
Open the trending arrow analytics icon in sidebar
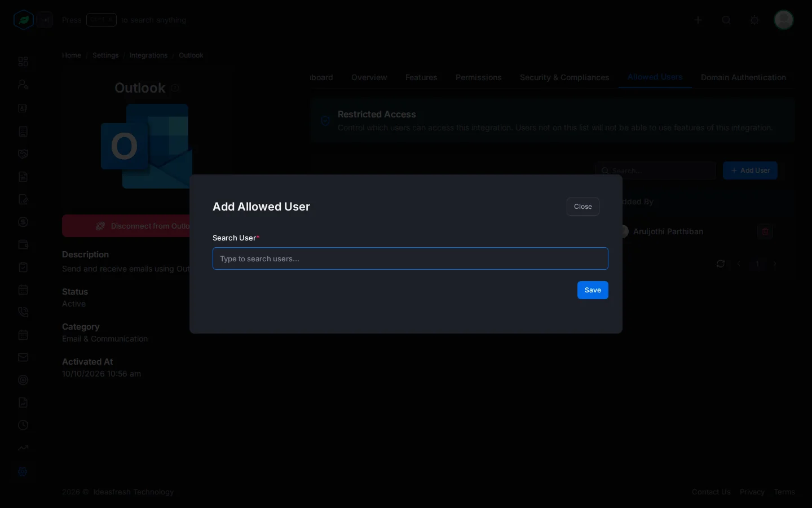(x=23, y=448)
